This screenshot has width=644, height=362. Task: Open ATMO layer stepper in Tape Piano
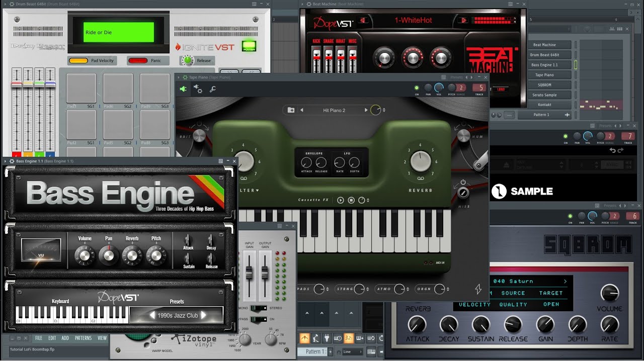point(407,289)
